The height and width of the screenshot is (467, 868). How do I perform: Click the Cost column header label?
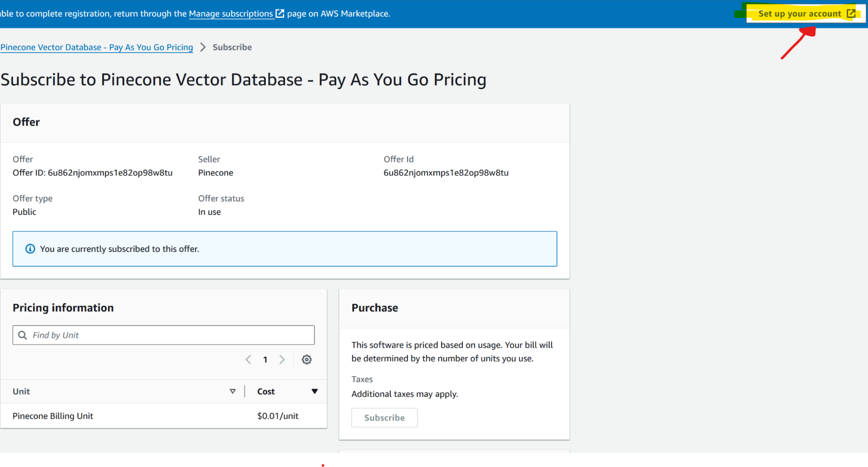click(x=266, y=391)
